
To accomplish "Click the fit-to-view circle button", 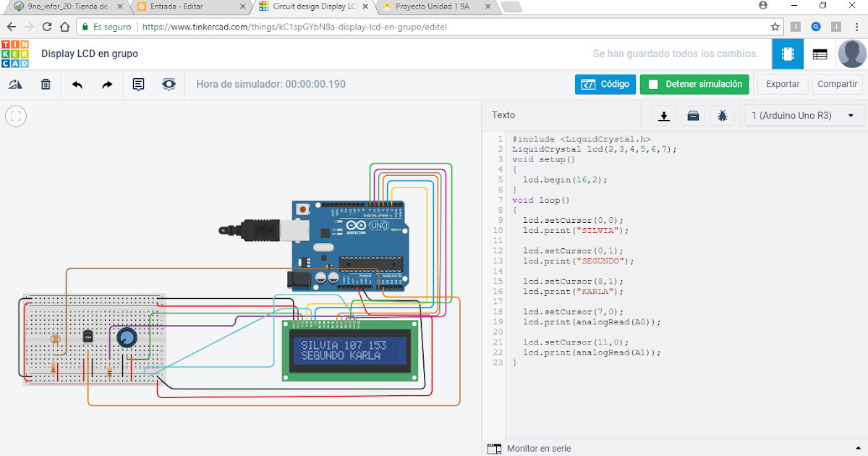I will click(16, 116).
